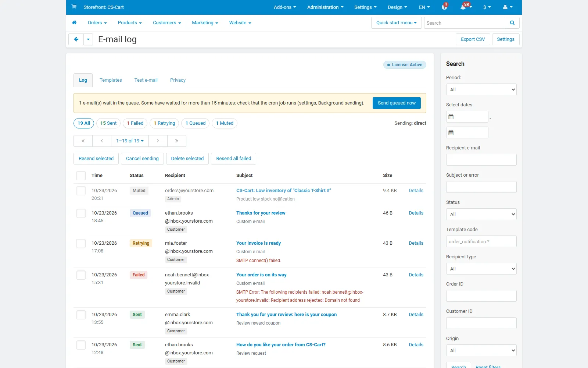This screenshot has width=588, height=368.
Task: Click the Recipient e-mail input field
Action: 481,160
